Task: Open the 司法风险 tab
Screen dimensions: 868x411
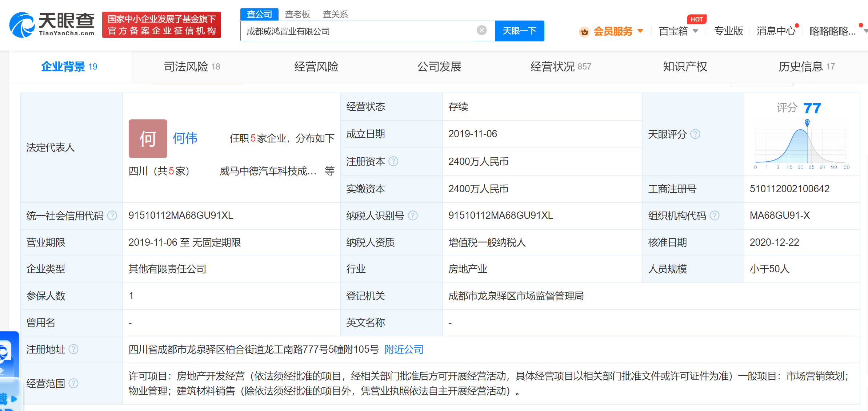Action: click(192, 67)
